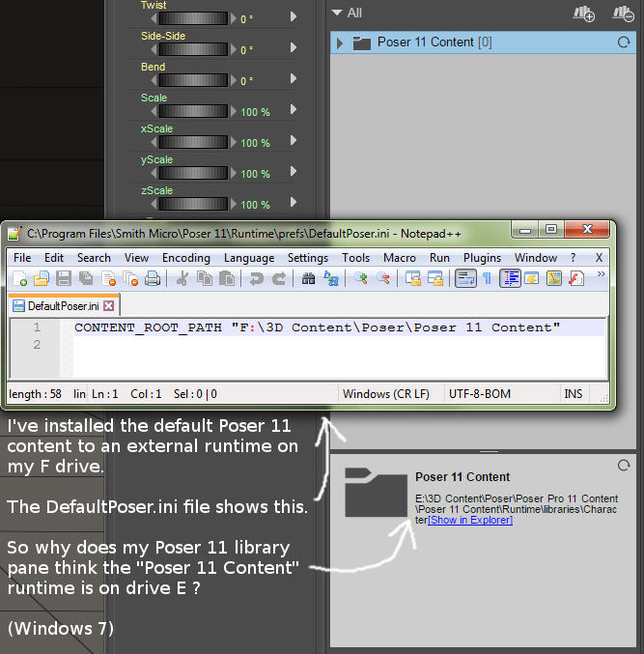The height and width of the screenshot is (654, 644).
Task: Select the Poser 11 Content library row
Action: (x=483, y=43)
